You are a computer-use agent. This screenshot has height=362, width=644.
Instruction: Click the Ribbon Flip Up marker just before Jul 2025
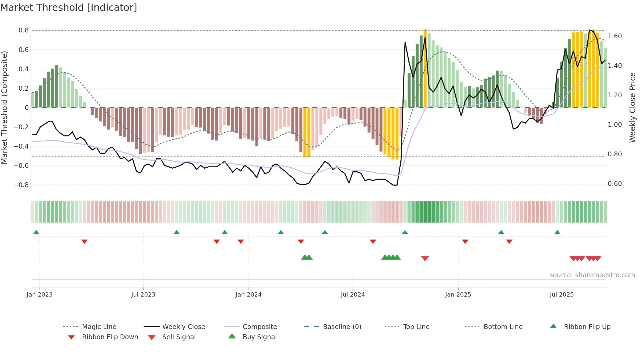[x=557, y=232]
